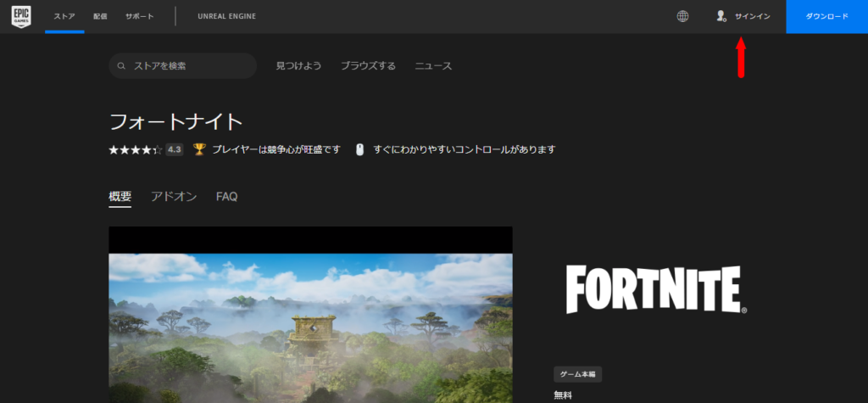Open the 見つけよう link
This screenshot has width=868, height=403.
tap(299, 66)
